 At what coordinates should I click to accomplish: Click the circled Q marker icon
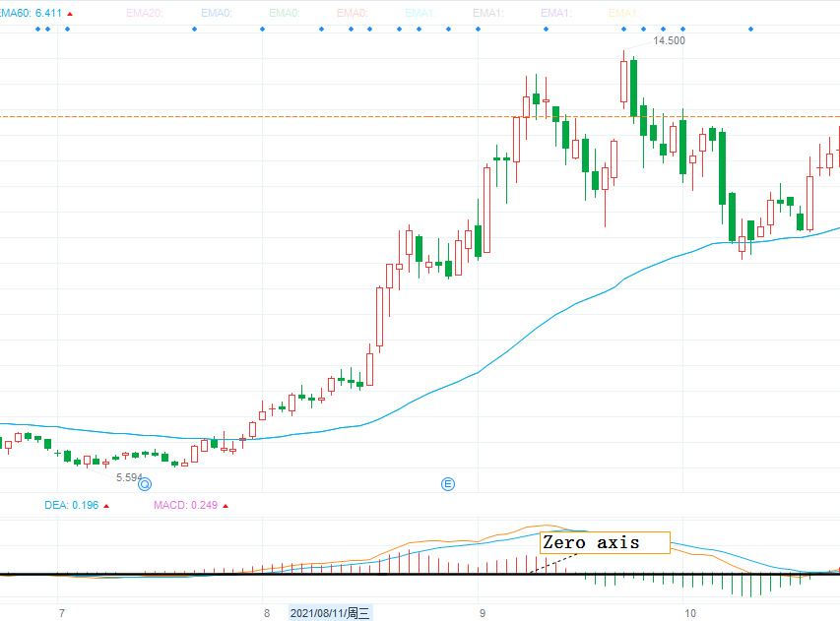(145, 484)
